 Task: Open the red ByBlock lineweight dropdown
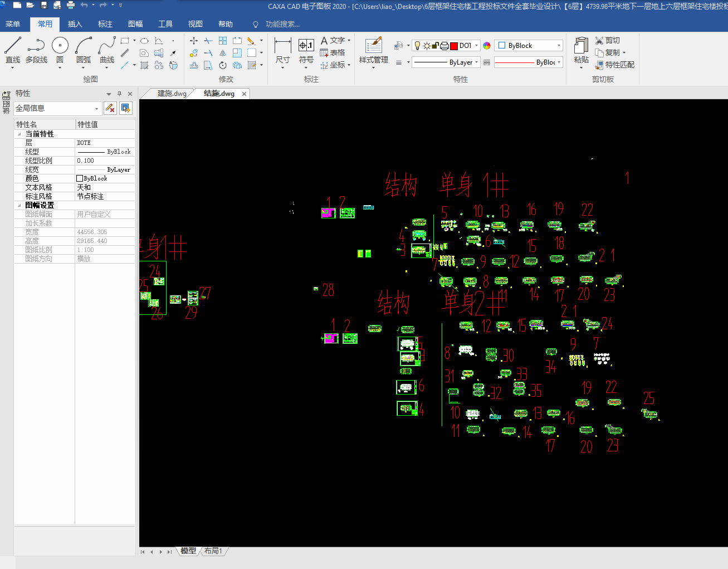[528, 62]
